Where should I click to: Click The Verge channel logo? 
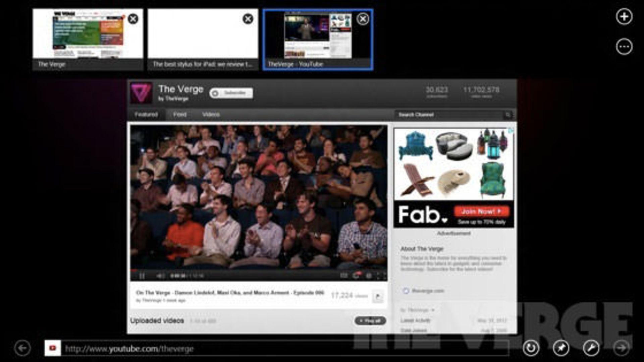141,93
